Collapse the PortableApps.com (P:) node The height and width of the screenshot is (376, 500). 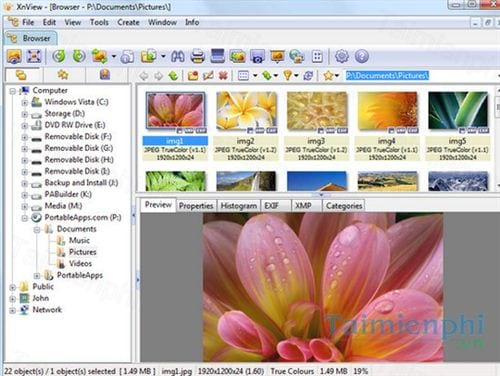[x=24, y=218]
